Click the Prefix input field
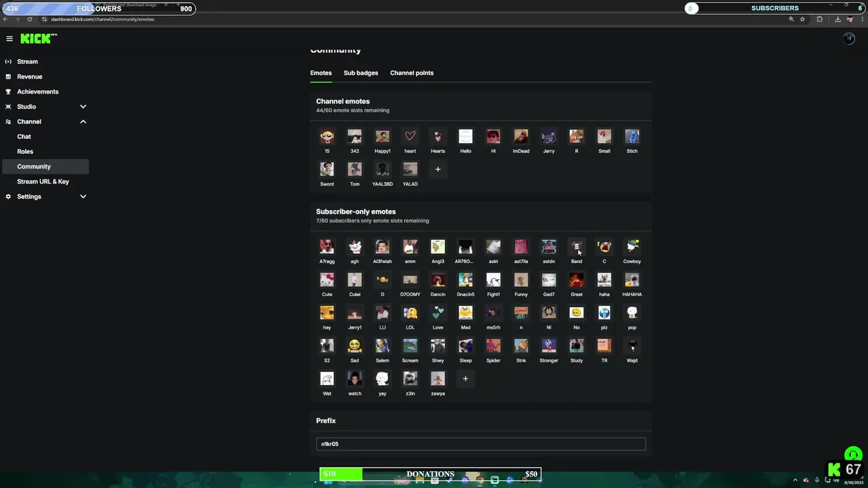 [x=481, y=444]
